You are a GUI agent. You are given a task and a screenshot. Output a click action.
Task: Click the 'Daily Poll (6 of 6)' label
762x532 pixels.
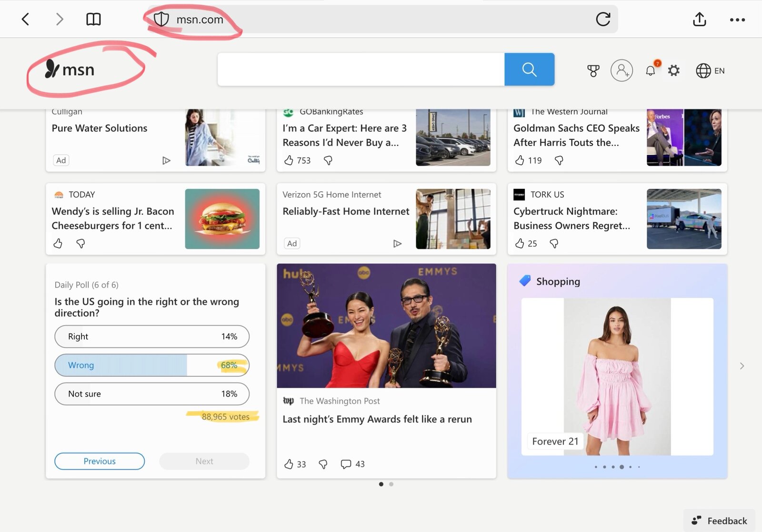86,285
